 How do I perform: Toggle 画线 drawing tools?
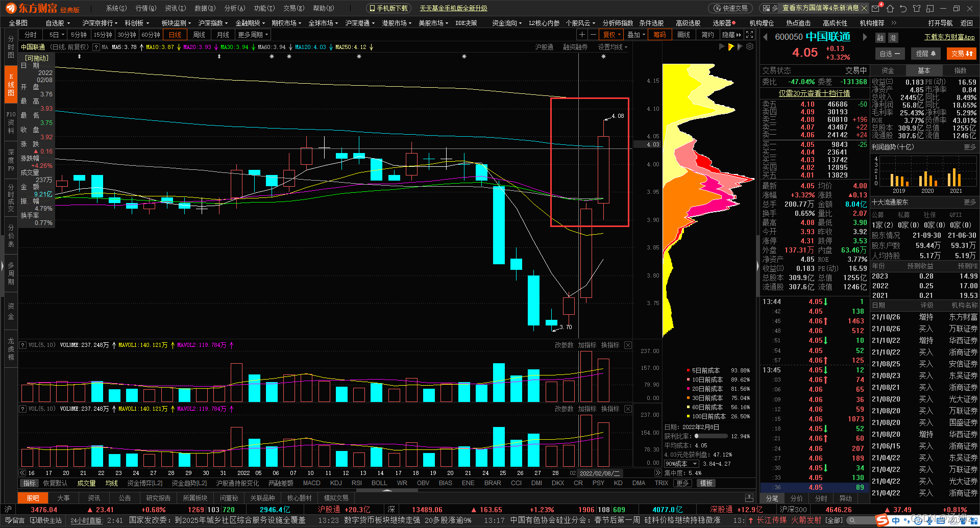[x=683, y=35]
